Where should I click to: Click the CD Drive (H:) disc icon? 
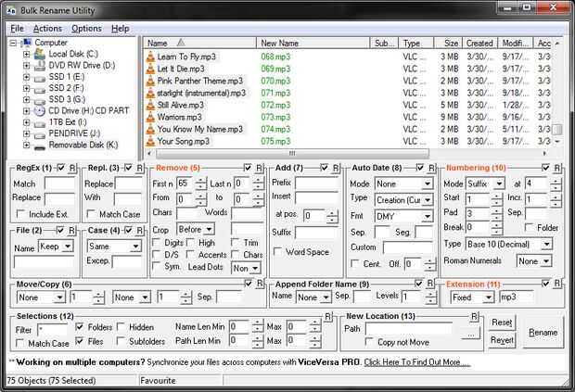pyautogui.click(x=40, y=111)
